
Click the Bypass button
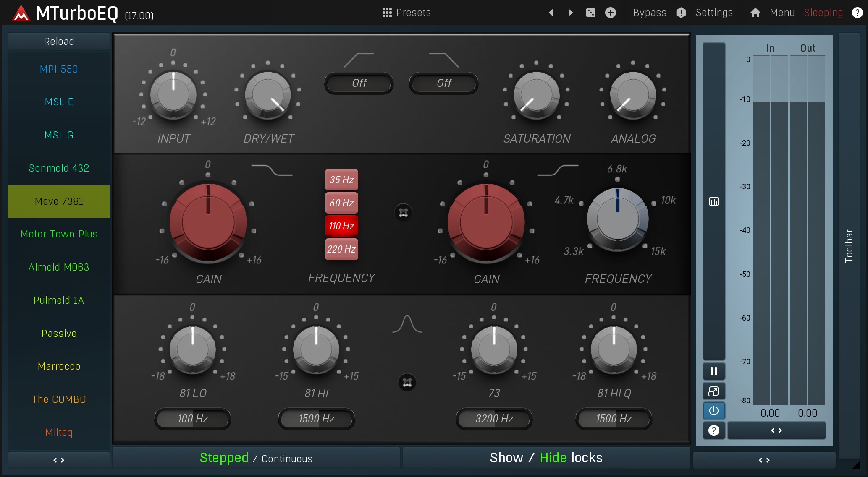[649, 13]
